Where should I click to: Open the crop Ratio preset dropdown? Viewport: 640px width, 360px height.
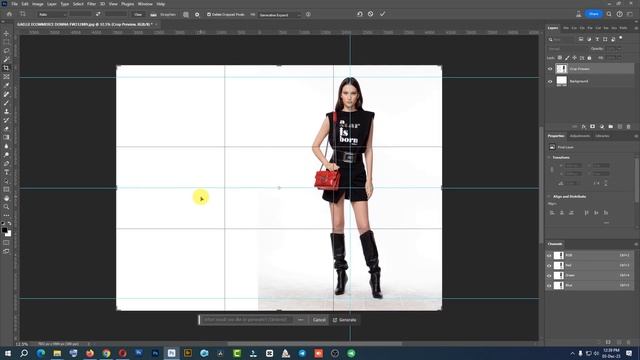point(52,14)
